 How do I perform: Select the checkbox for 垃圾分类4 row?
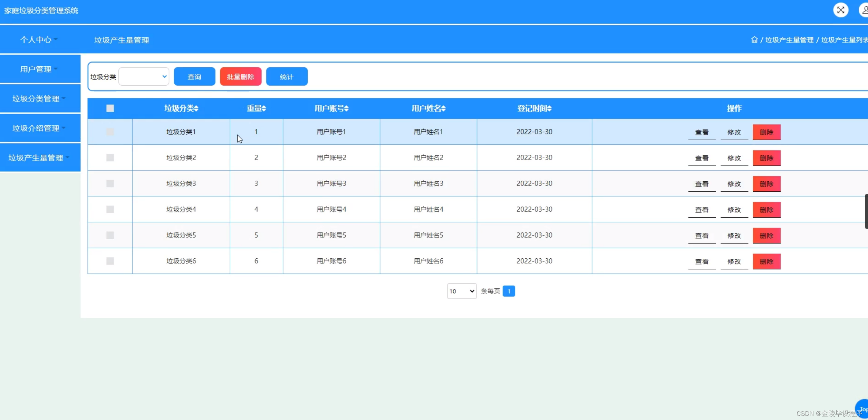click(110, 209)
